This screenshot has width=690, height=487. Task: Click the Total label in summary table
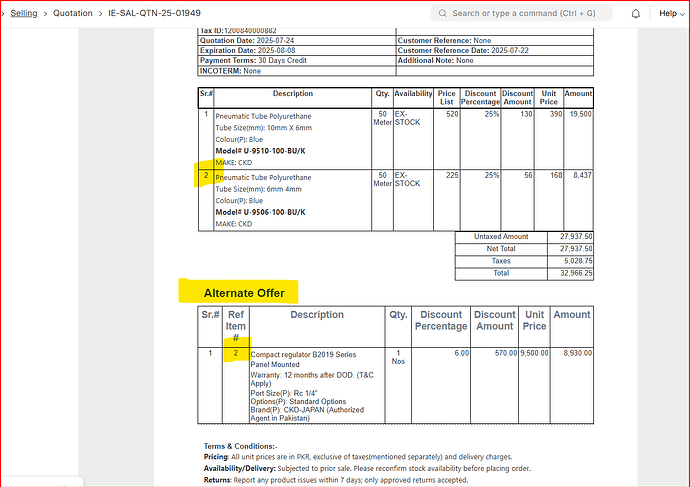tap(501, 272)
